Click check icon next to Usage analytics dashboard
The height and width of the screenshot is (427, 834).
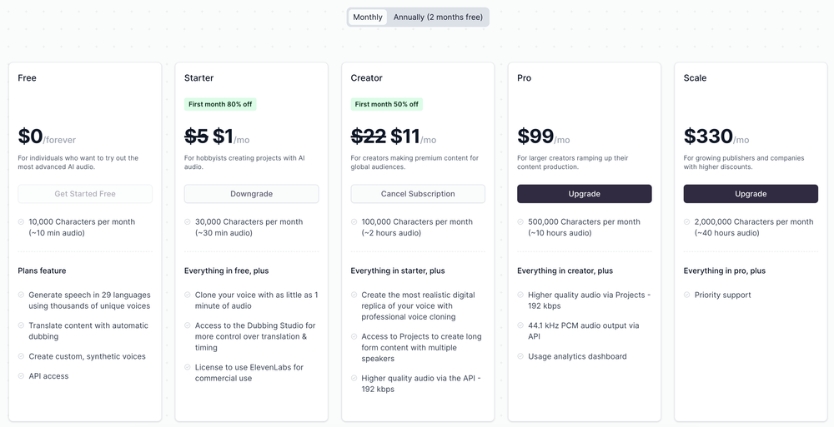(x=520, y=356)
